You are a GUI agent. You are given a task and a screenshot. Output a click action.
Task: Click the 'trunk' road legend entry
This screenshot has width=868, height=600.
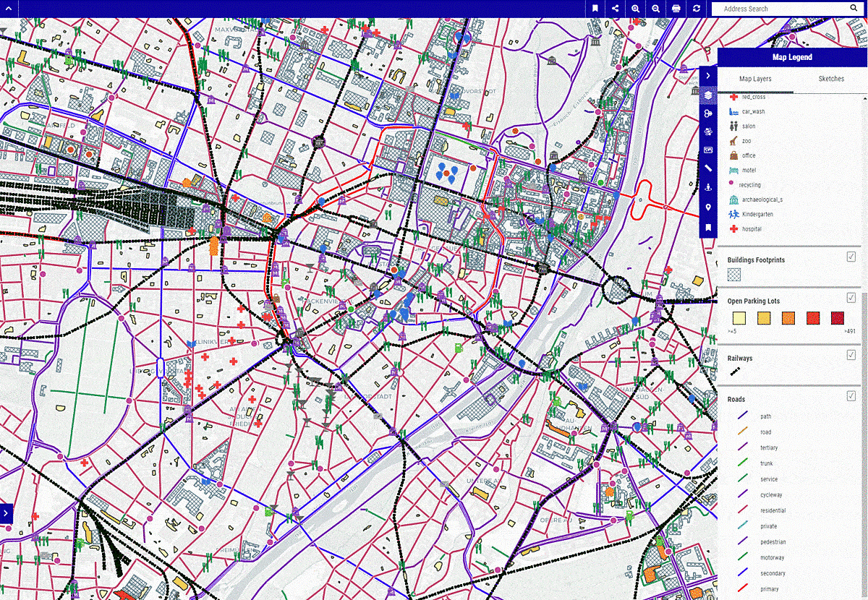766,463
